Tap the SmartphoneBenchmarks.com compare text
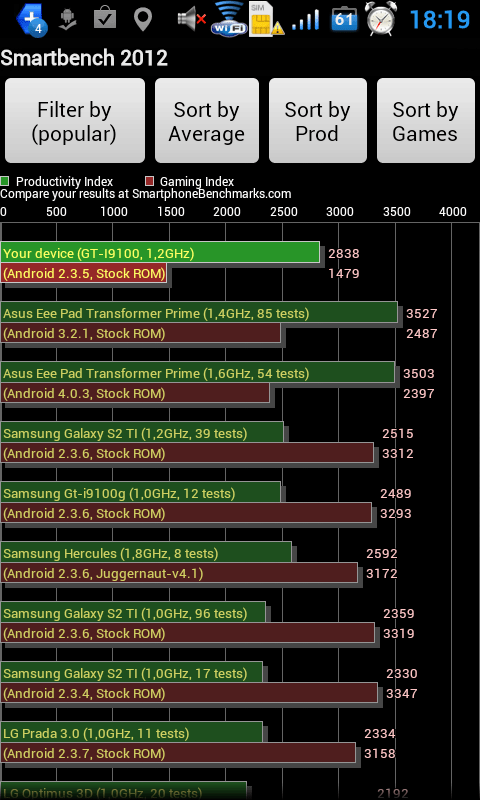The height and width of the screenshot is (800, 480). click(146, 194)
